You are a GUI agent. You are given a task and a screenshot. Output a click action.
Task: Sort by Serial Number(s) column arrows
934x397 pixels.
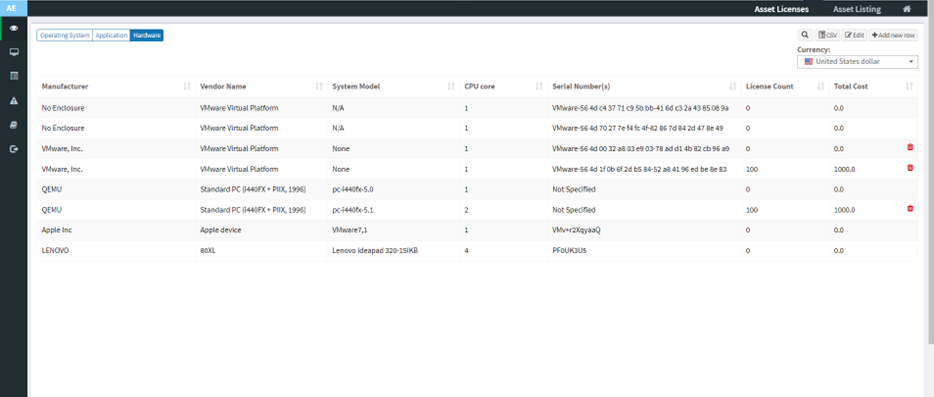pos(733,86)
